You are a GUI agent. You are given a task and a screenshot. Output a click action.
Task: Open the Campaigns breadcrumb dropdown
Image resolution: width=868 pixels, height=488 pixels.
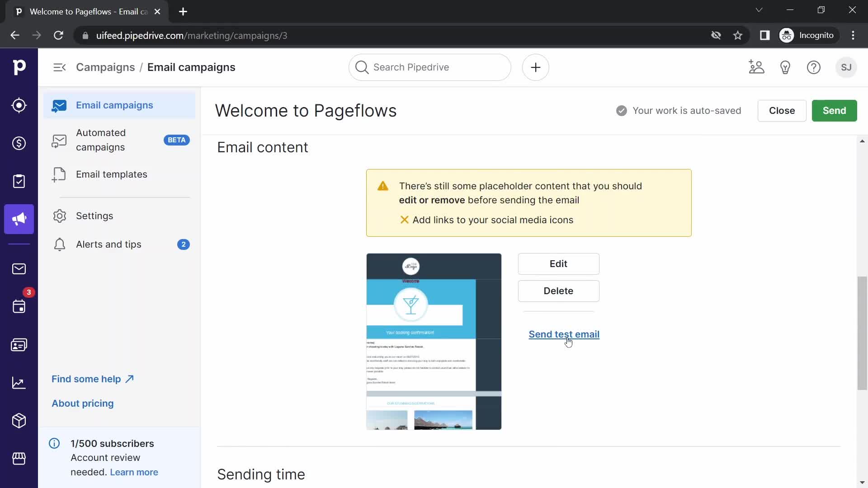pyautogui.click(x=105, y=67)
